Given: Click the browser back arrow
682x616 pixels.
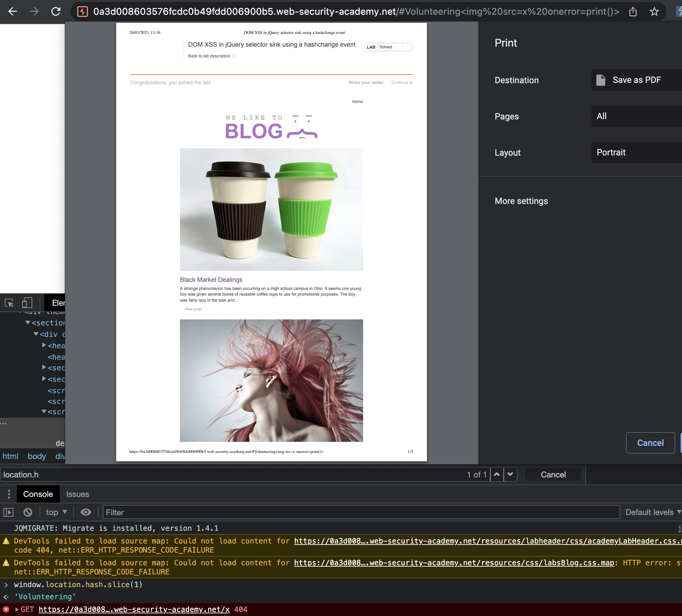Looking at the screenshot, I should 13,11.
